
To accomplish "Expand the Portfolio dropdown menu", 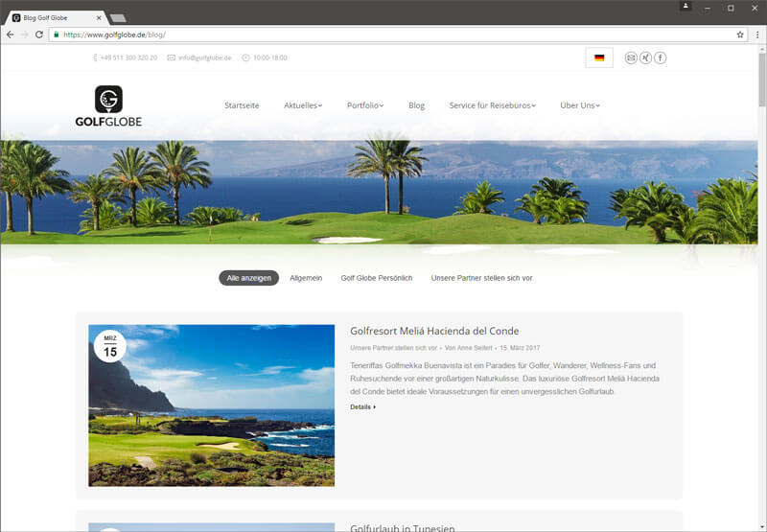I will pyautogui.click(x=365, y=105).
